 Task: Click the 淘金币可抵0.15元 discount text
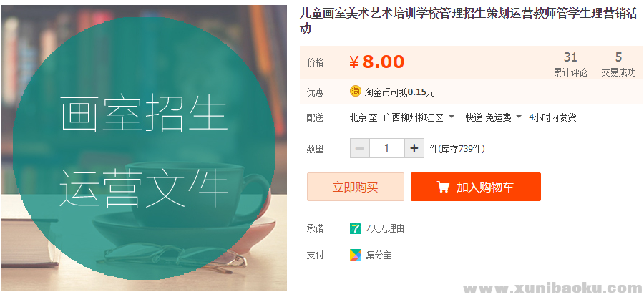(x=399, y=92)
